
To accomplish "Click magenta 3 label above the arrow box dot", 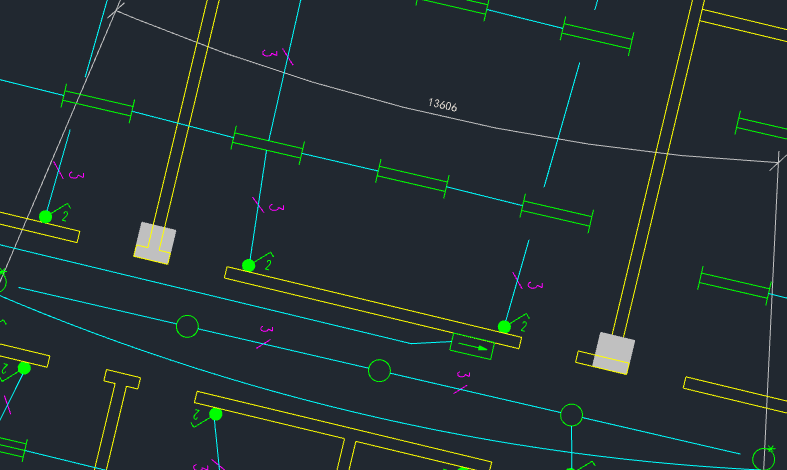I will coord(534,285).
